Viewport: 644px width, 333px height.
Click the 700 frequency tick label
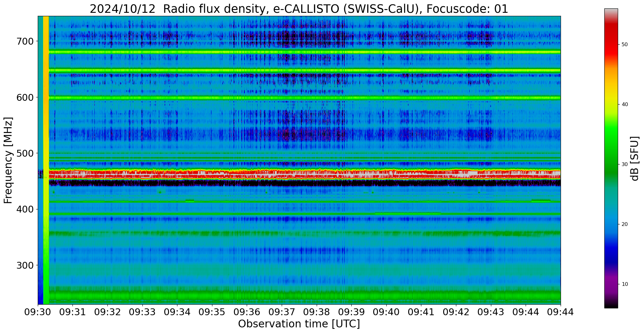24,41
